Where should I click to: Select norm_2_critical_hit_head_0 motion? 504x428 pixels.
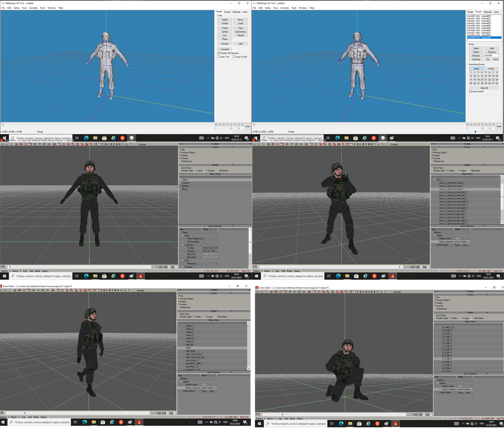click(x=451, y=183)
